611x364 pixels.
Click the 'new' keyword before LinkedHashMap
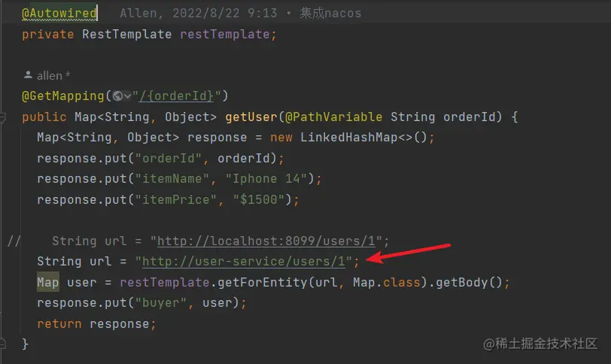[281, 138]
